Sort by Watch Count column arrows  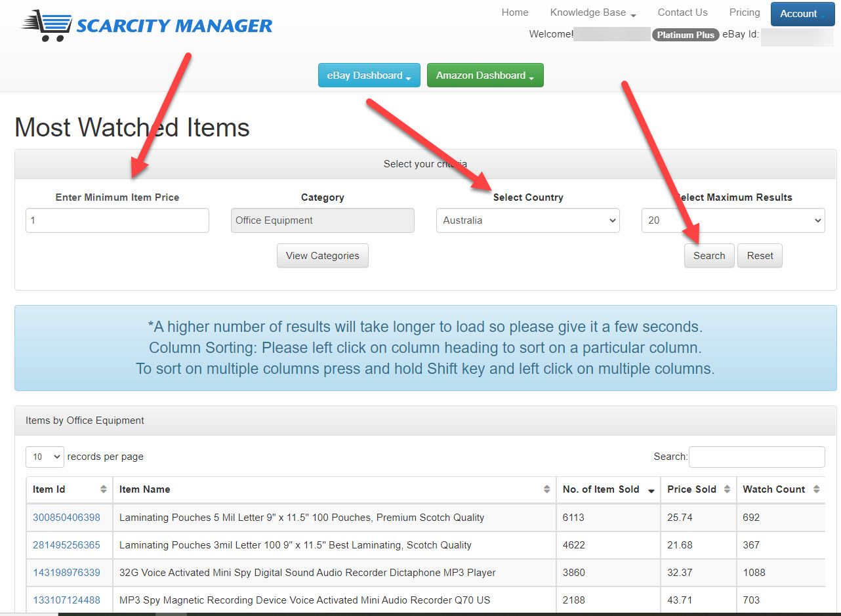[816, 489]
